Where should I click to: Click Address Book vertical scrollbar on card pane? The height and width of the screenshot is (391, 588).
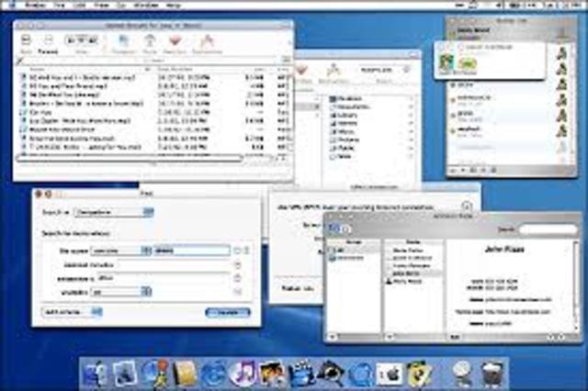click(x=575, y=285)
